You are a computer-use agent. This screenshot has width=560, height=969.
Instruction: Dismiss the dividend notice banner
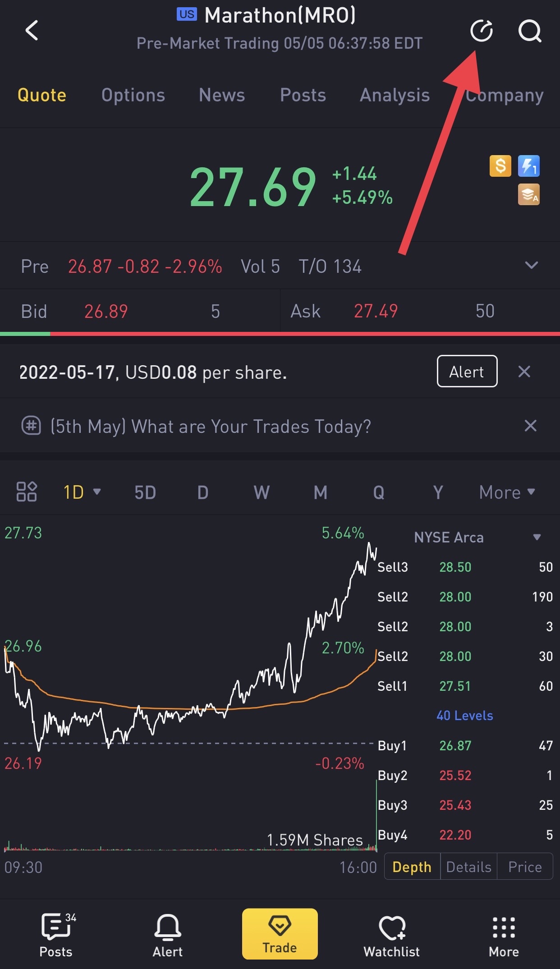pyautogui.click(x=524, y=372)
